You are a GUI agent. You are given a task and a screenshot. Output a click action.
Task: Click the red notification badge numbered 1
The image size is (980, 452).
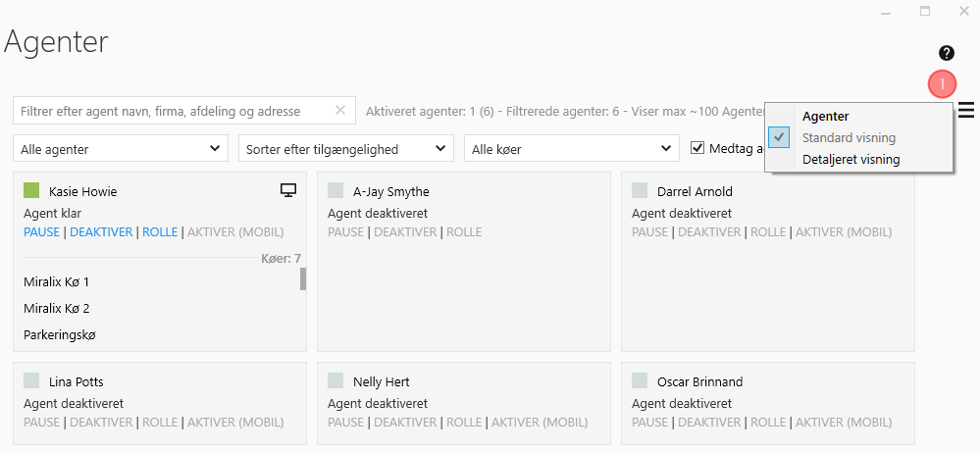(942, 85)
